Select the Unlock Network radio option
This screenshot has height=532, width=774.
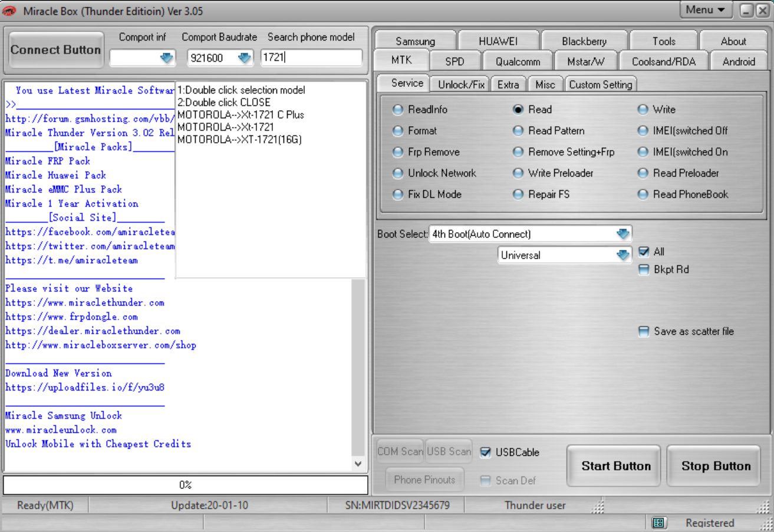pyautogui.click(x=398, y=173)
